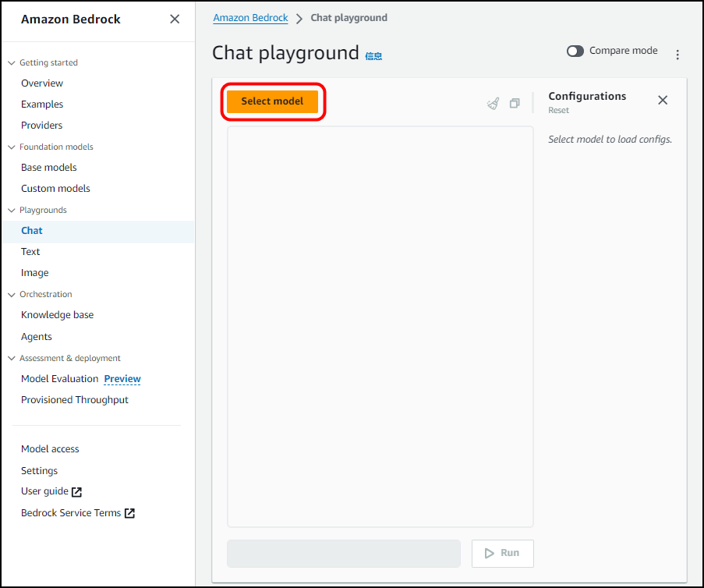Close the Amazon Bedrock sidebar panel

[175, 19]
